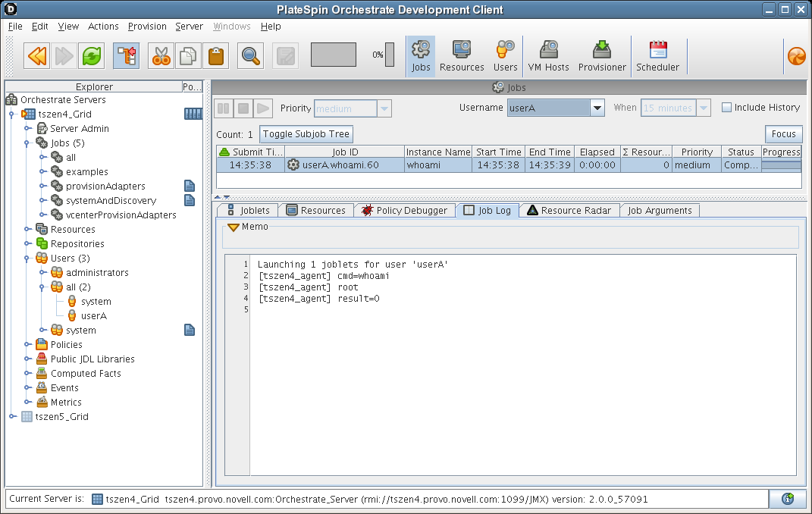Switch to the Joblets tab
The image size is (812, 514).
pos(247,211)
